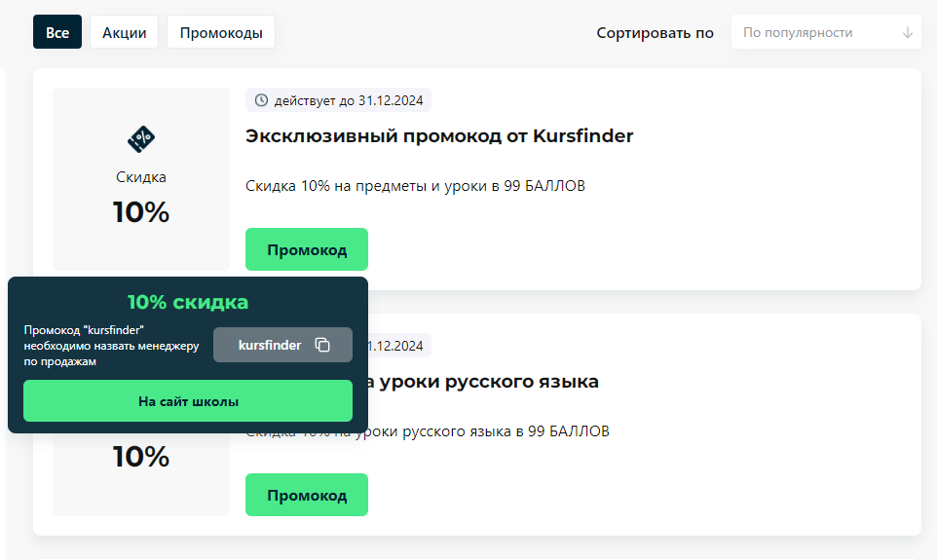Viewport: 937px width, 560px height.
Task: Click действует до 31.12.2024 date badge
Action: [338, 100]
